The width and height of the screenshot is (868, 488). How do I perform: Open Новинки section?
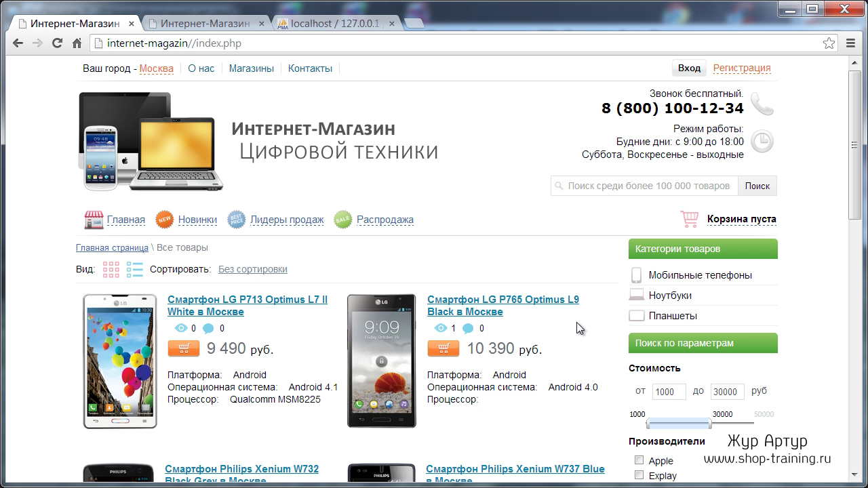click(197, 220)
